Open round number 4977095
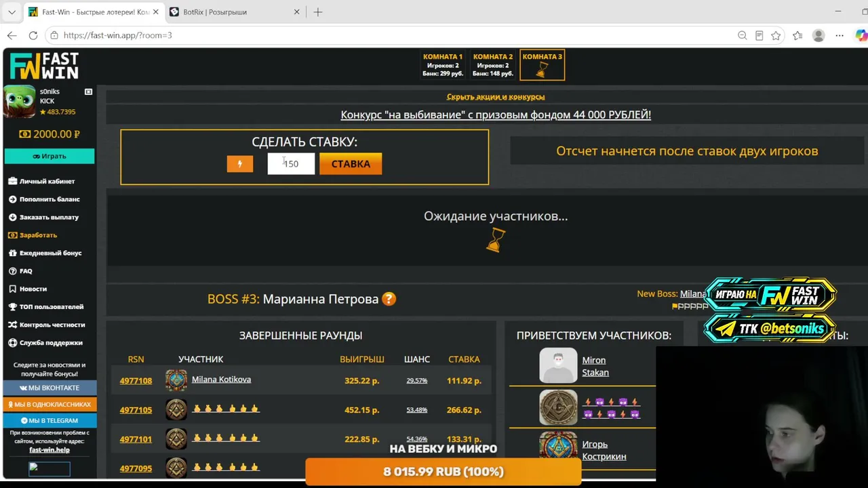868x488 pixels. click(136, 468)
